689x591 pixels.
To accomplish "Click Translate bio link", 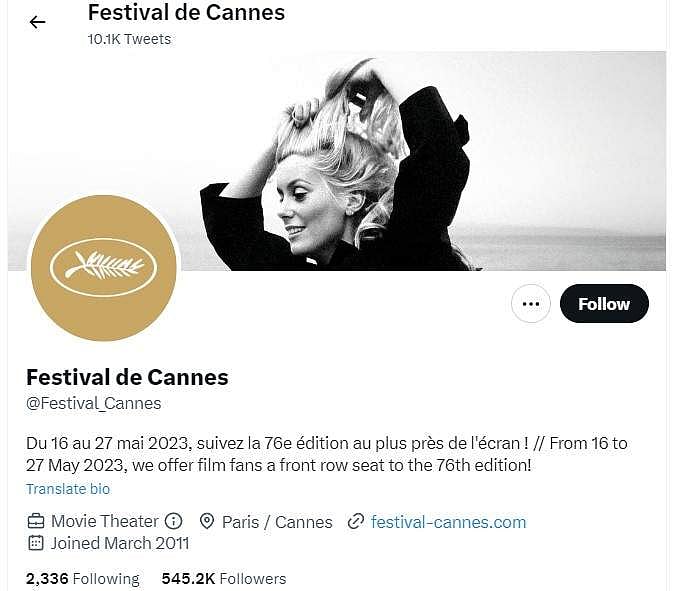I will point(68,489).
